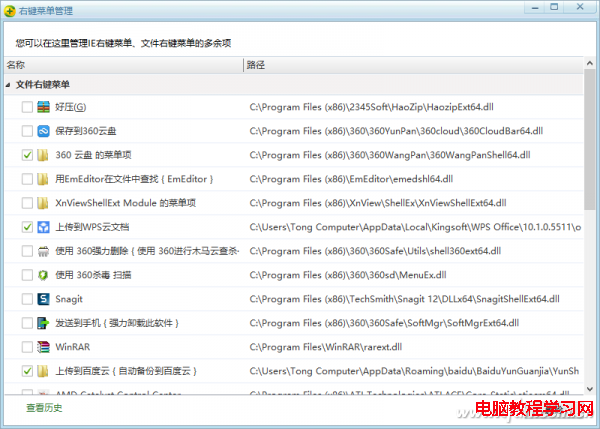Enable the EmEditor find-in-files checkbox

click(27, 179)
